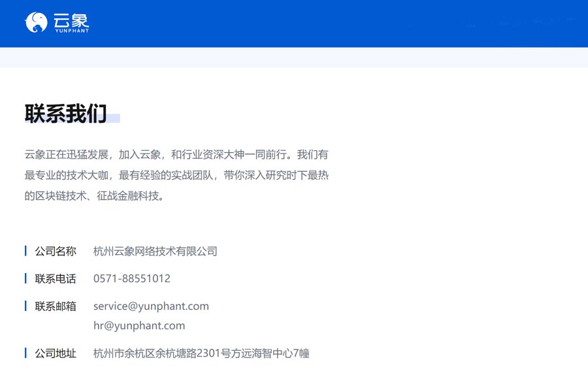Viewport: 588px width, 379px height.
Task: Open the hr@yunphant.com email address
Action: point(139,325)
